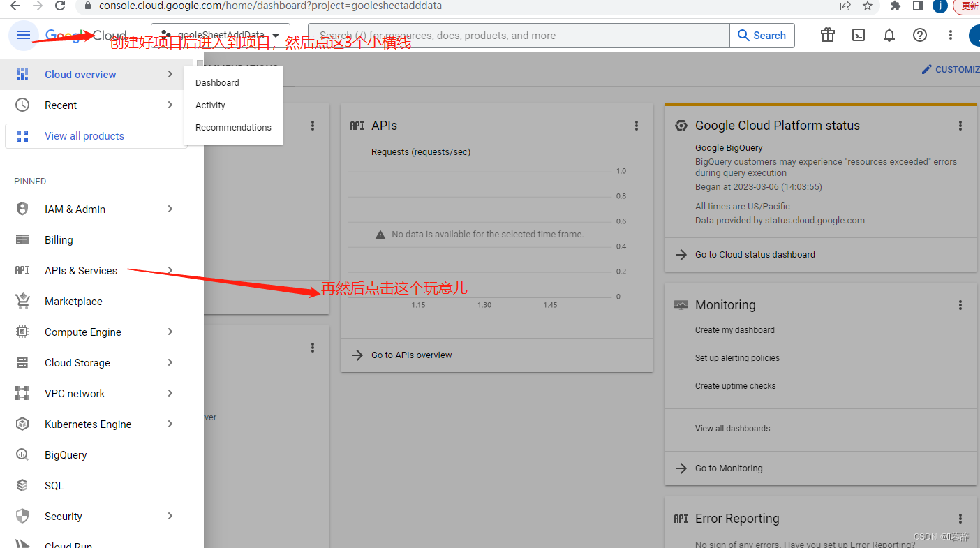Click the share page icon in address bar

(x=845, y=6)
